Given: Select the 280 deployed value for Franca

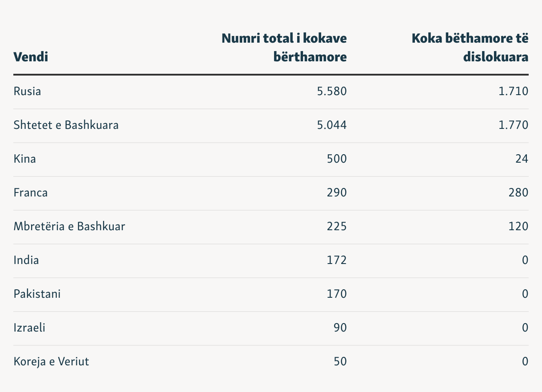Looking at the screenshot, I should 518,192.
